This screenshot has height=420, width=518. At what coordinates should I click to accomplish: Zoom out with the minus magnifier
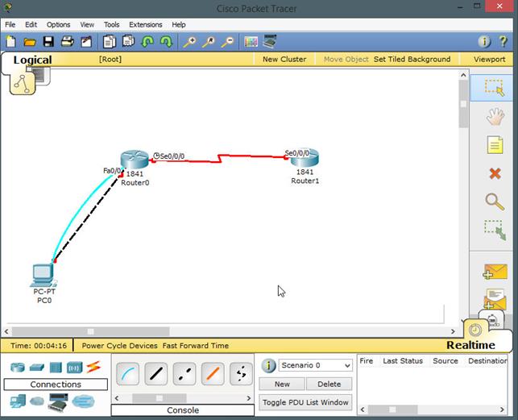tap(228, 42)
